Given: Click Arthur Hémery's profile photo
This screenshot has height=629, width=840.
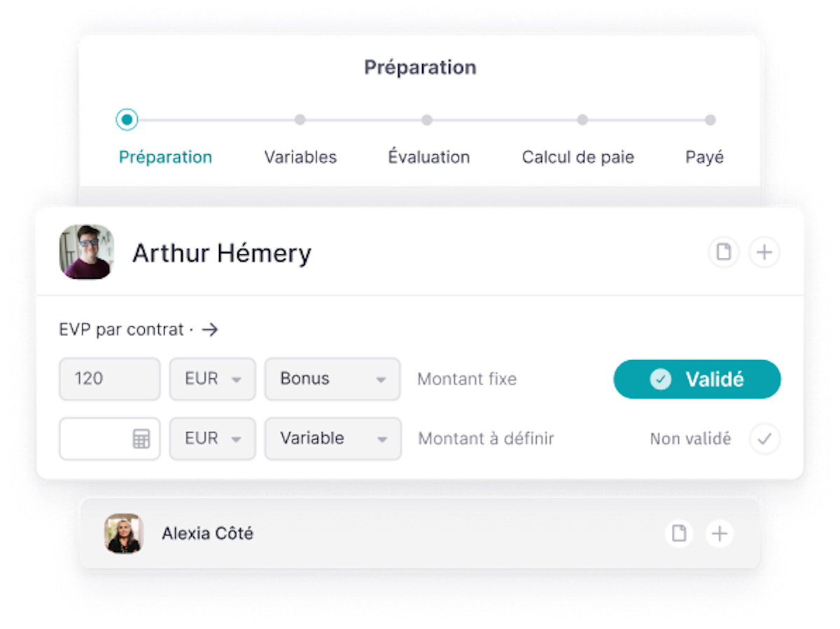Looking at the screenshot, I should coord(86,252).
